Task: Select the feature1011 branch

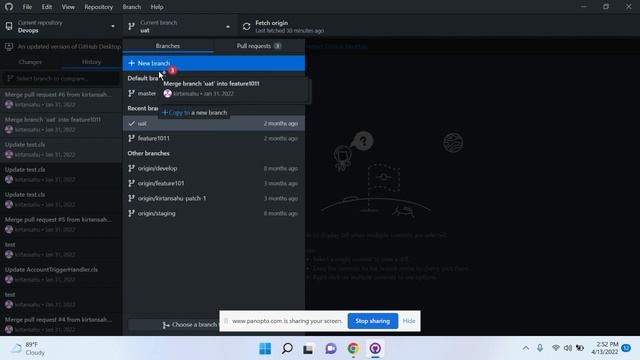Action: pos(213,138)
